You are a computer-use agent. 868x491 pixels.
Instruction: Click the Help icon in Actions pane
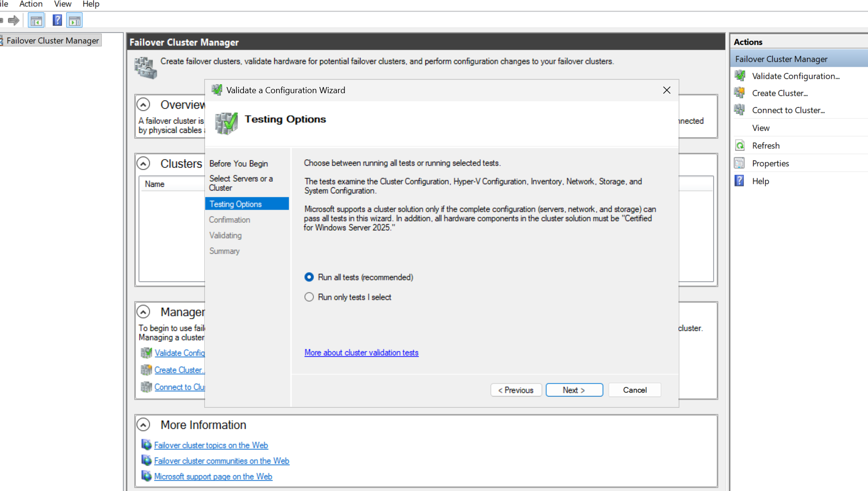(740, 181)
